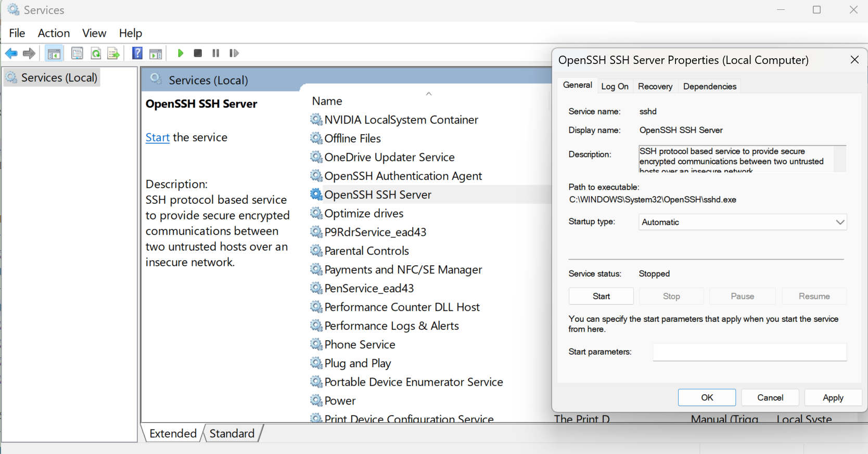The image size is (868, 454).
Task: Select the Optimize drives gear icon
Action: click(x=316, y=213)
